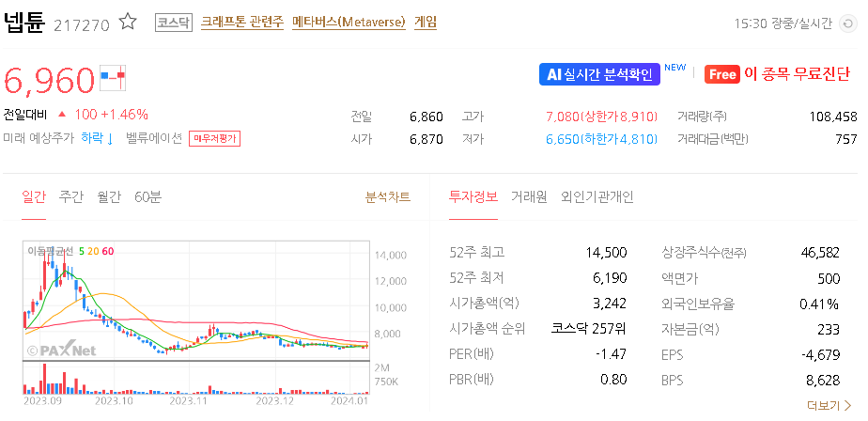Click the 시가총액(억) value 3,242
The image size is (868, 421).
coord(609,304)
